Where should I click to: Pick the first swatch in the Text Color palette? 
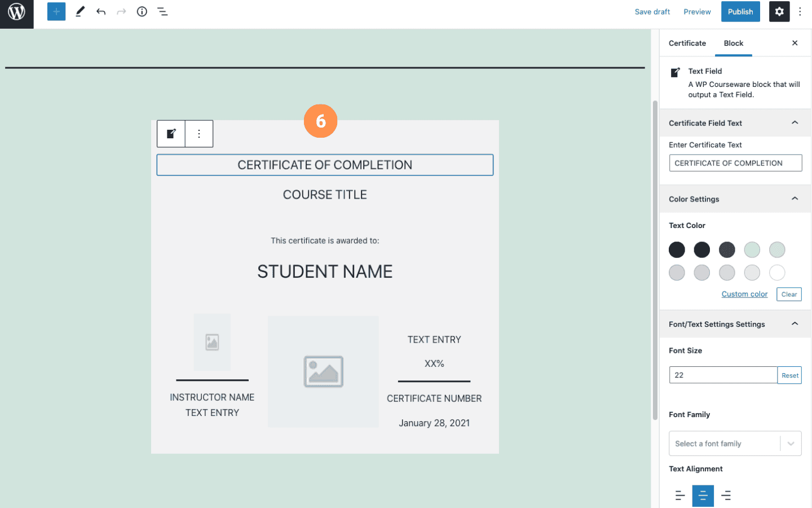tap(677, 249)
